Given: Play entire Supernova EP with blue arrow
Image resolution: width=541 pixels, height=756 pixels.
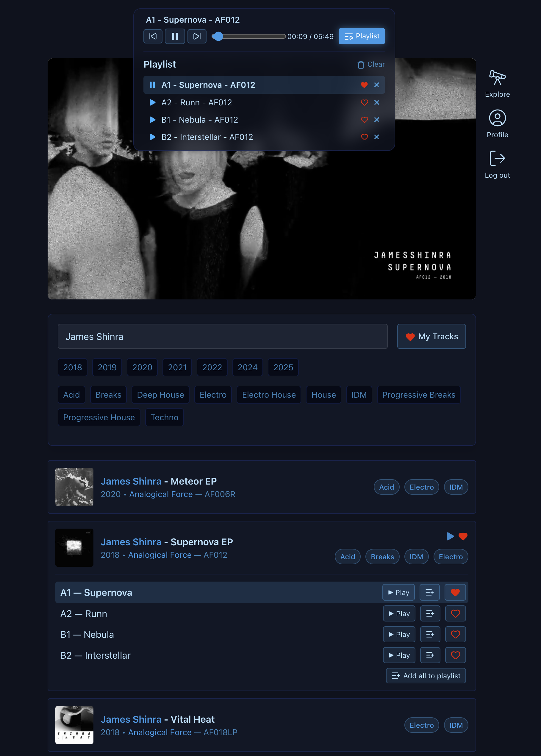Looking at the screenshot, I should [450, 536].
